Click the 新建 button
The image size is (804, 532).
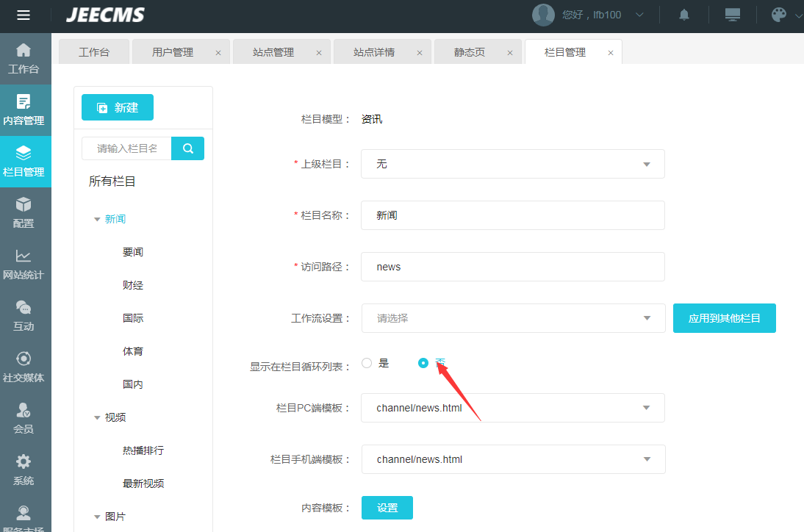pos(118,107)
